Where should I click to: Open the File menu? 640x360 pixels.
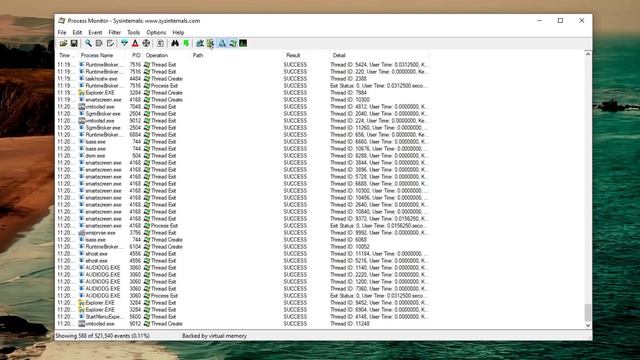(x=62, y=32)
